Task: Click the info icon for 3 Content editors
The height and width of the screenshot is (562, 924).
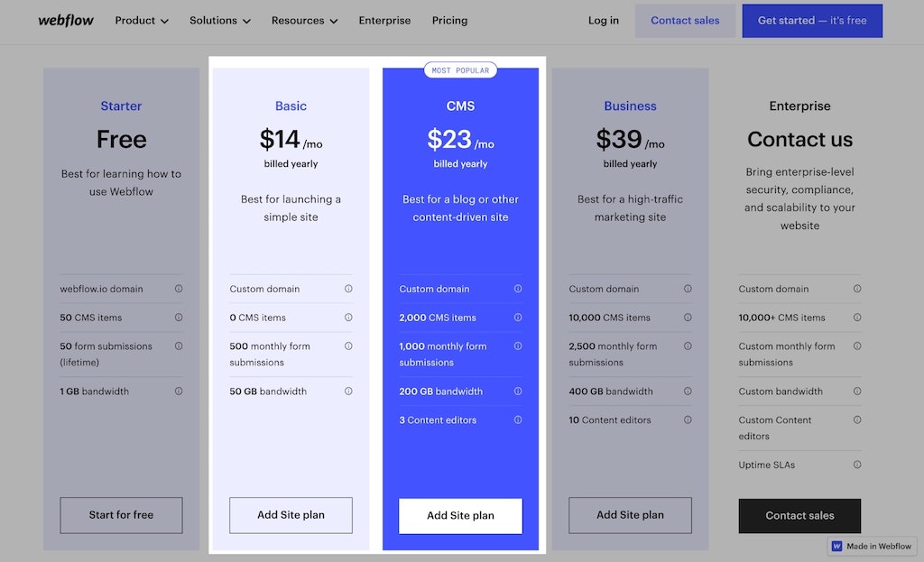Action: [518, 419]
